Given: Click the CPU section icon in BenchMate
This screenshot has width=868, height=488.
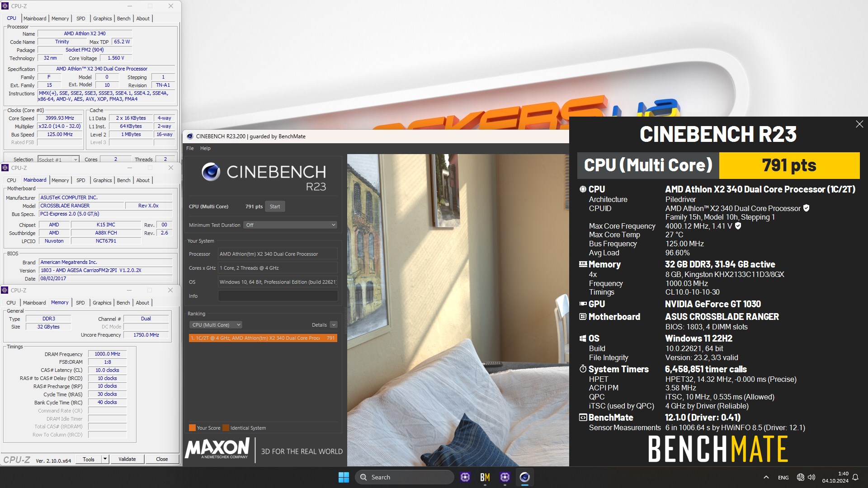Looking at the screenshot, I should click(x=583, y=189).
